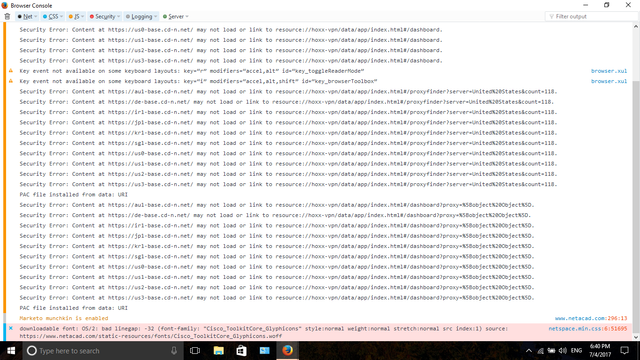Viewport: 640px width, 360px height.
Task: Open the network status tray icon
Action: click(540, 351)
